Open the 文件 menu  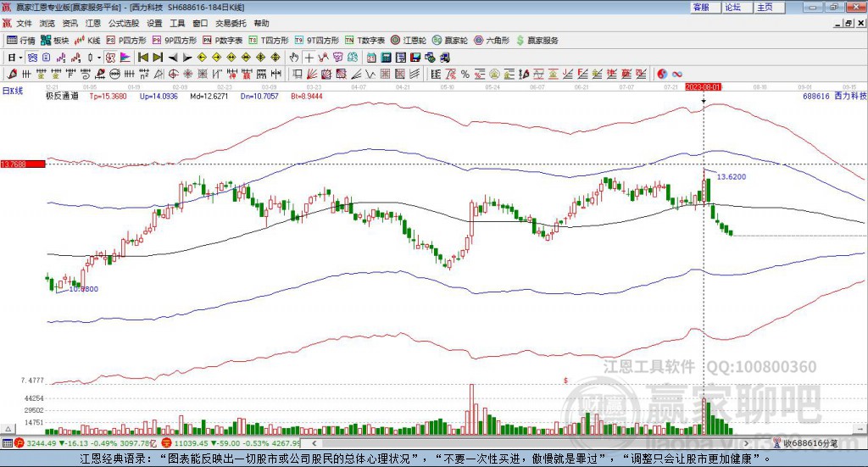pyautogui.click(x=25, y=23)
